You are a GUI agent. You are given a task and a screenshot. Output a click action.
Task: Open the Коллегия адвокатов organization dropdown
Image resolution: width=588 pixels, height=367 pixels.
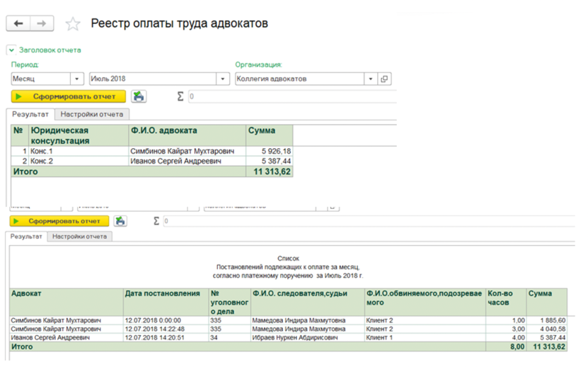pos(371,79)
